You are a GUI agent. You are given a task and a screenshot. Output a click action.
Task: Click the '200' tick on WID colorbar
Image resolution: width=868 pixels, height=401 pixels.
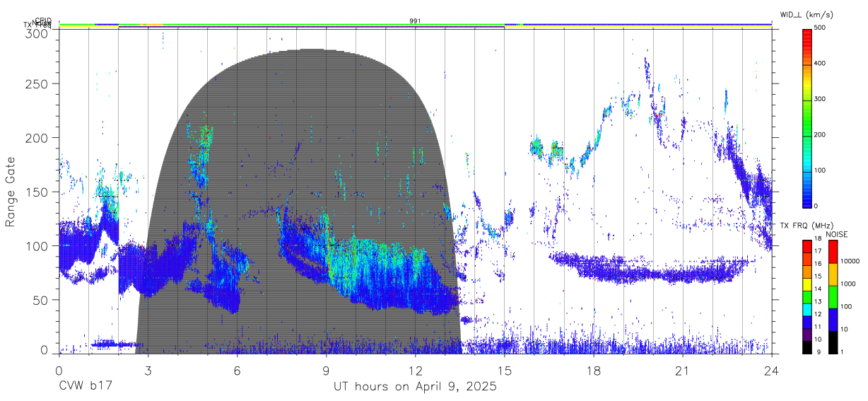[x=820, y=134]
